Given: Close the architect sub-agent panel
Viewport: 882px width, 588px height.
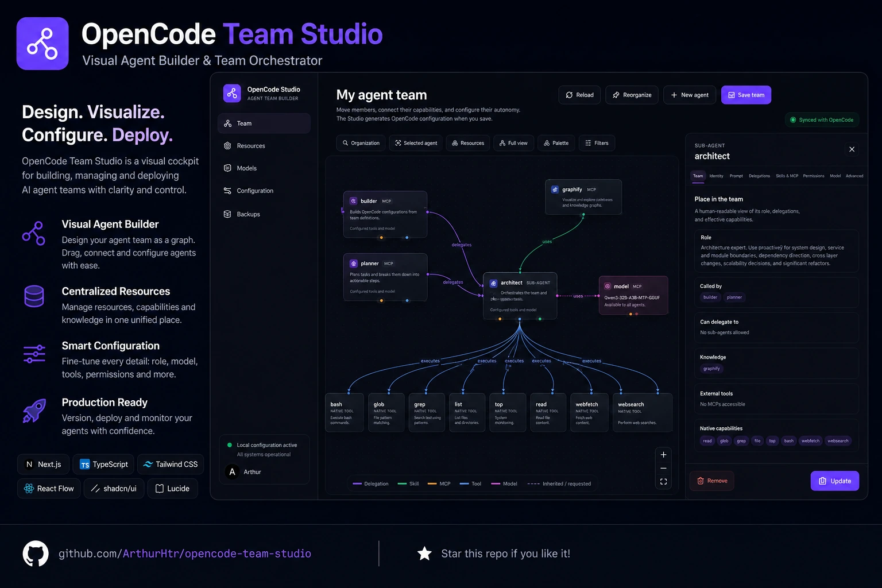Looking at the screenshot, I should pos(852,149).
